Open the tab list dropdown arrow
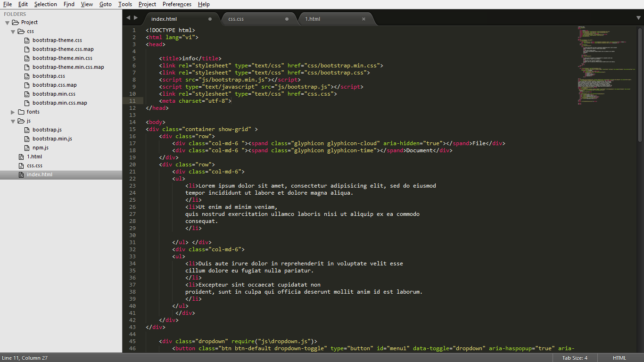The width and height of the screenshot is (644, 362). [x=638, y=18]
